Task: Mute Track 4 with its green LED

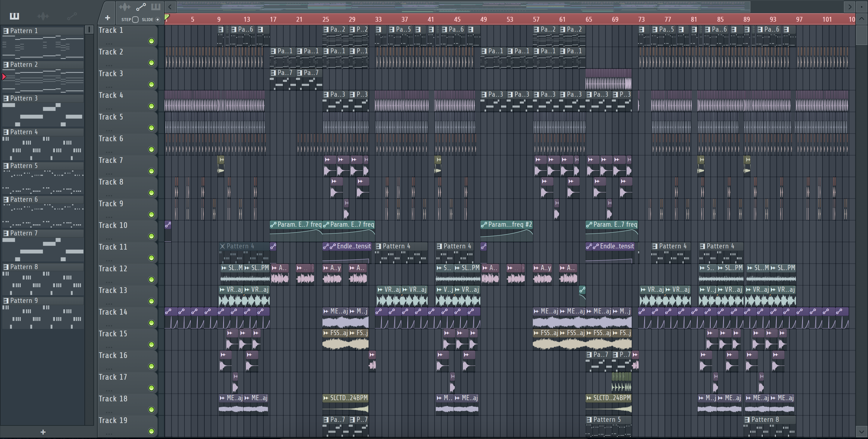Action: pyautogui.click(x=152, y=106)
